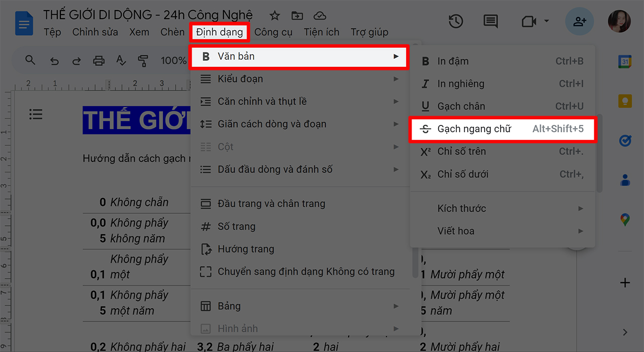Open the Trợ giúp menu
The image size is (644, 352).
coord(369,32)
